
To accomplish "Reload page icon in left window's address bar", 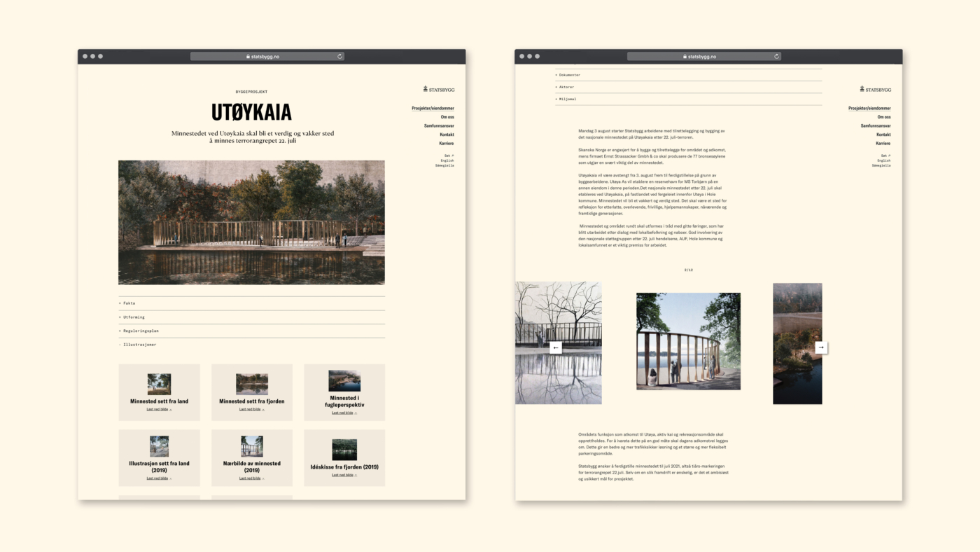I will coord(339,57).
